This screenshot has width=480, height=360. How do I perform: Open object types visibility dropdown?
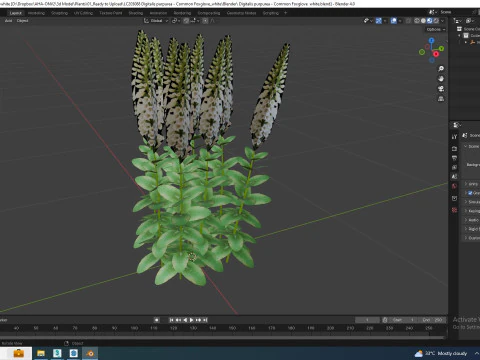(368, 21)
